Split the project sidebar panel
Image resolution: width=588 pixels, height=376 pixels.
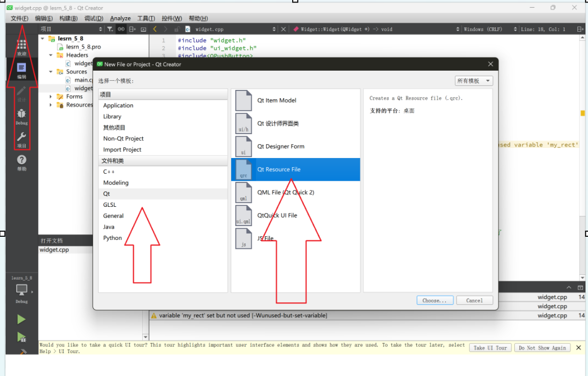coord(132,29)
